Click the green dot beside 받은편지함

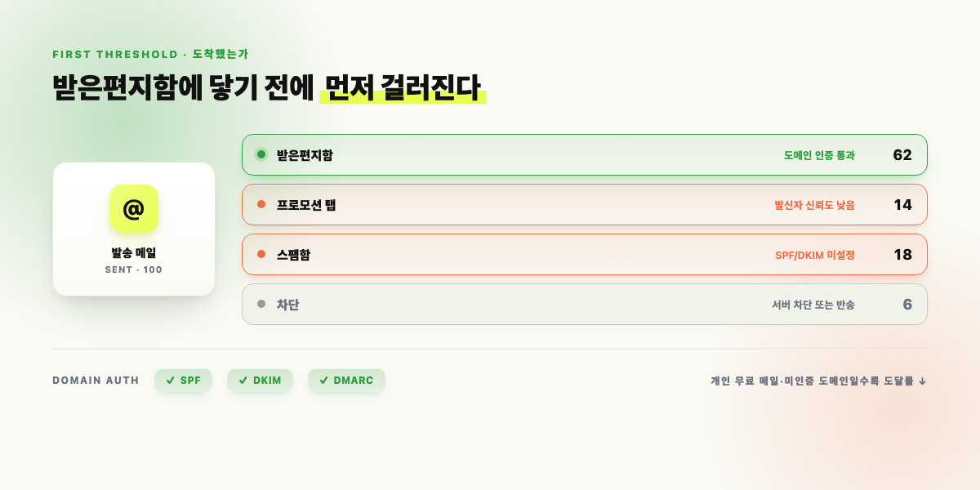(261, 154)
